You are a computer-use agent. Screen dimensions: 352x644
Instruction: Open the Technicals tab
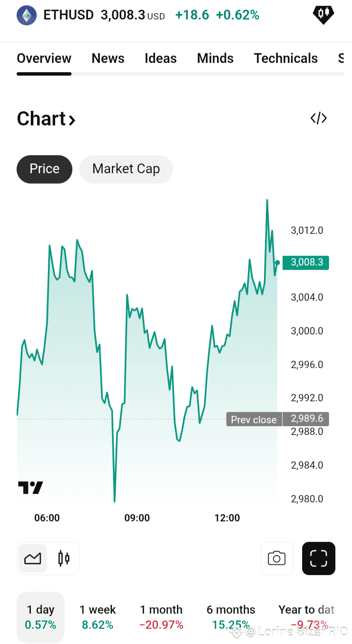(x=286, y=59)
